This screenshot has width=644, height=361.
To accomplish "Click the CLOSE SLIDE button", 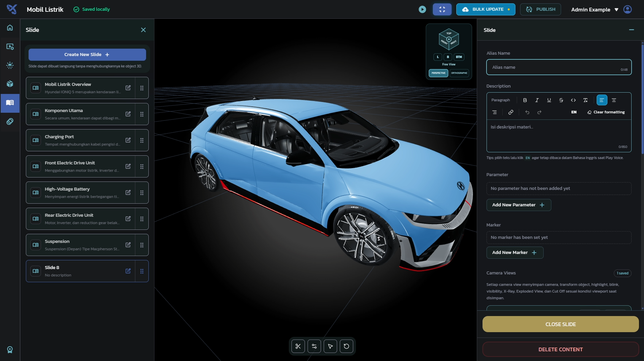I will point(561,324).
